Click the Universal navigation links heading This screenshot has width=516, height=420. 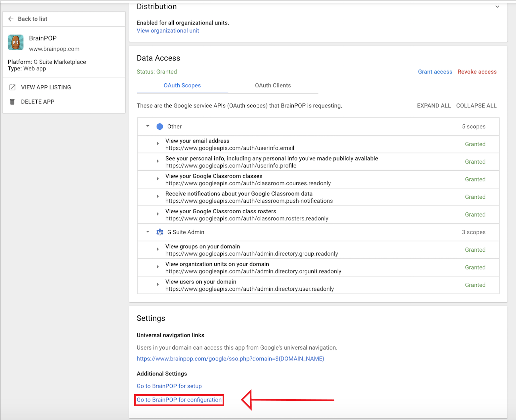(170, 335)
